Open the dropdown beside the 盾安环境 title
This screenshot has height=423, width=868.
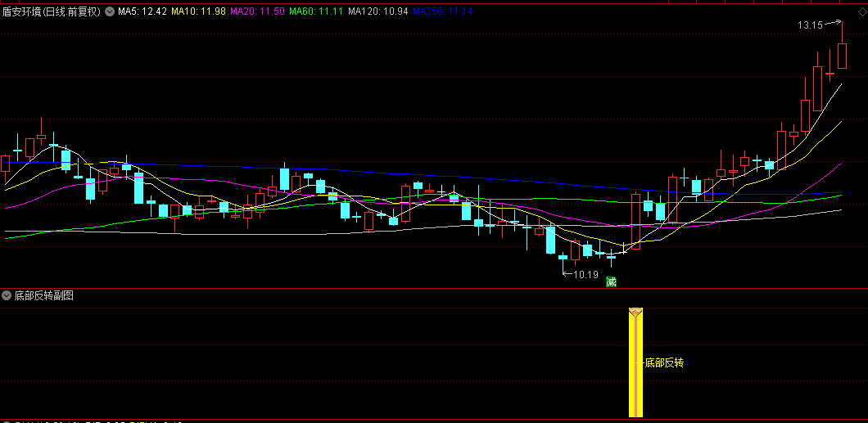tap(110, 11)
